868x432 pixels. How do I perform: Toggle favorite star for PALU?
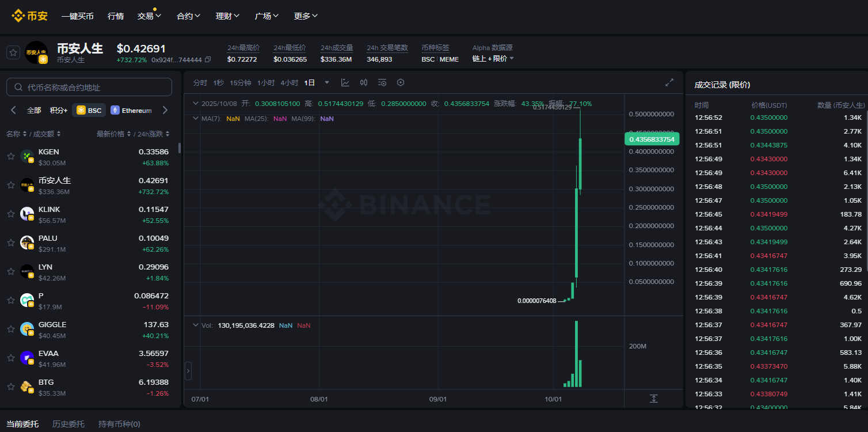point(11,242)
